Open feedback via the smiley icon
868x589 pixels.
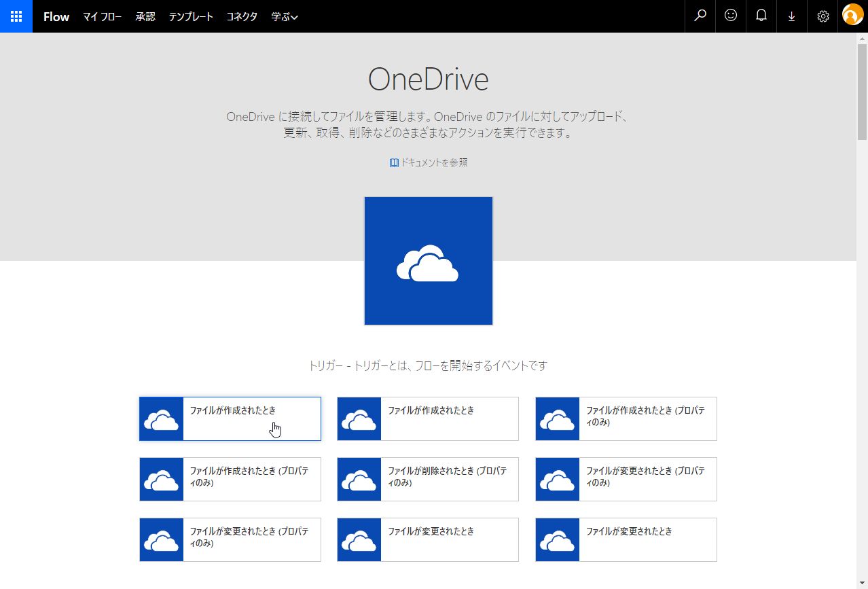(x=731, y=16)
